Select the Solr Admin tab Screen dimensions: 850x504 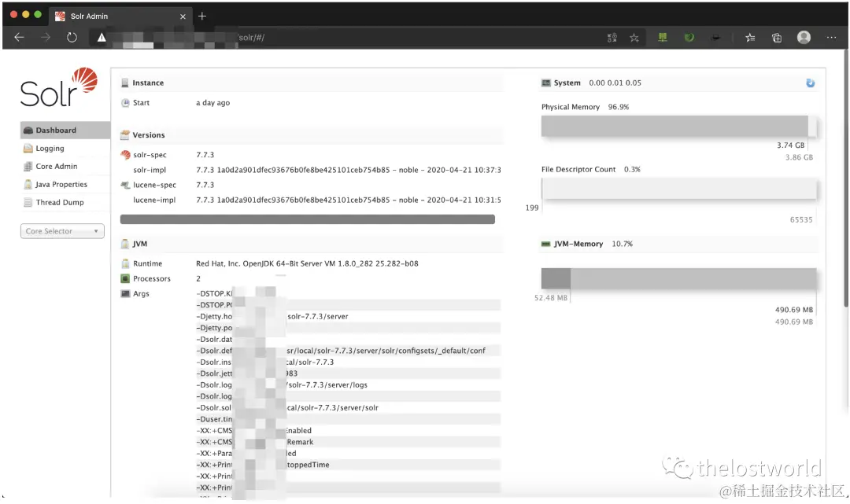point(120,17)
